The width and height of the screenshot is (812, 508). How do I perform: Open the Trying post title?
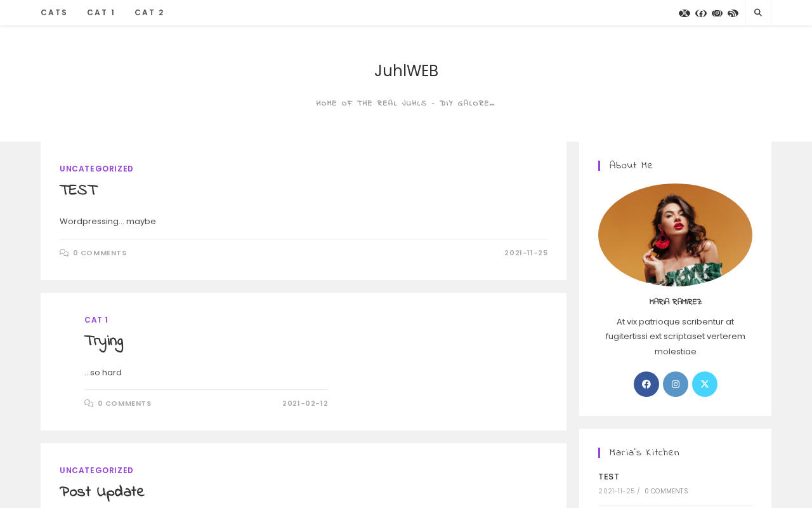click(103, 342)
